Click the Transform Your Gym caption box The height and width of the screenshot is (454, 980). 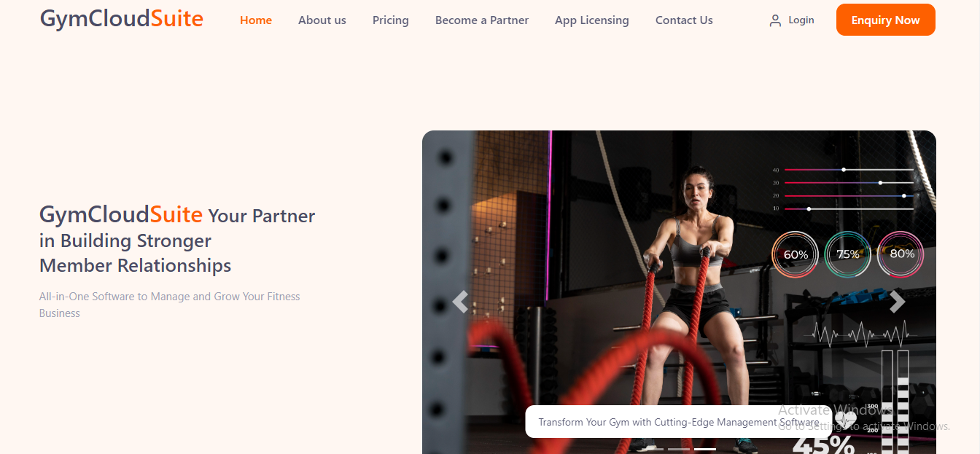point(679,422)
